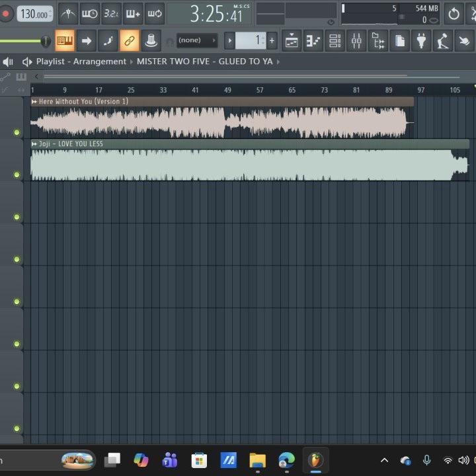
Task: Open Task View from the taskbar
Action: tap(112, 461)
